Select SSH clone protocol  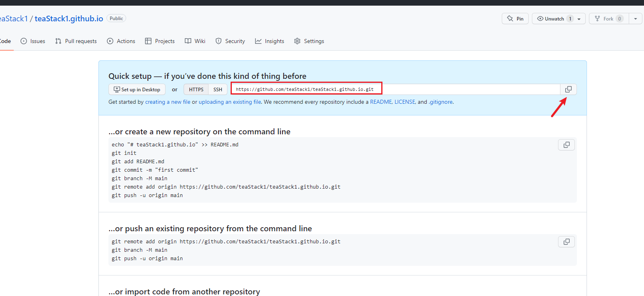[218, 89]
